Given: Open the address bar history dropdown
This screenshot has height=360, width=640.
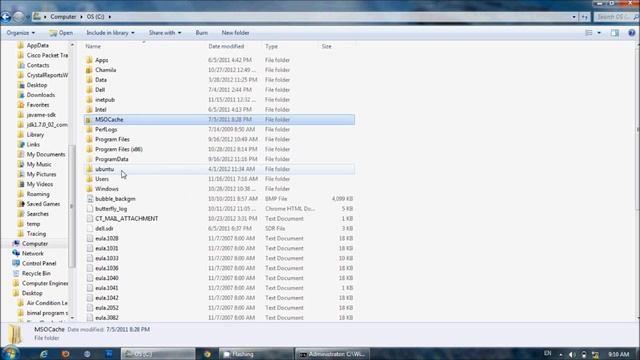Looking at the screenshot, I should click(x=574, y=17).
